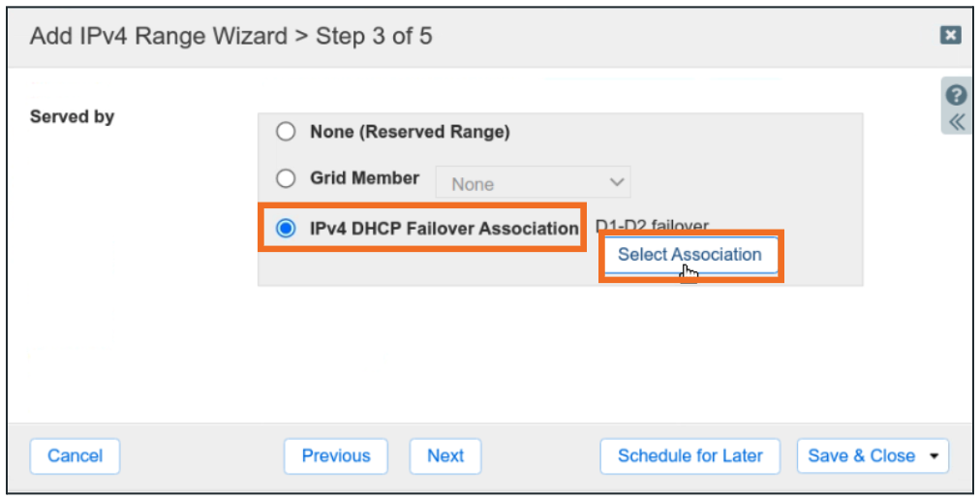Choose the Grid Member radio button
This screenshot has width=980, height=500.
286,178
